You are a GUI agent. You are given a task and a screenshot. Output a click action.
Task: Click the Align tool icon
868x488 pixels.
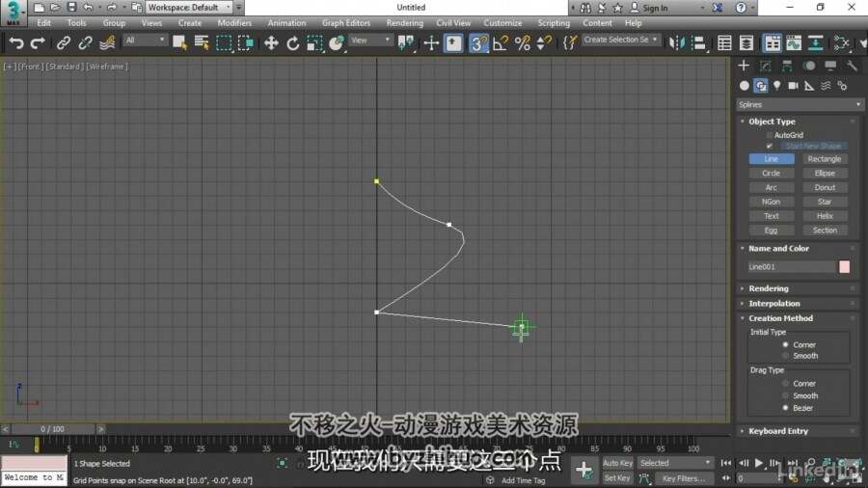pos(698,43)
